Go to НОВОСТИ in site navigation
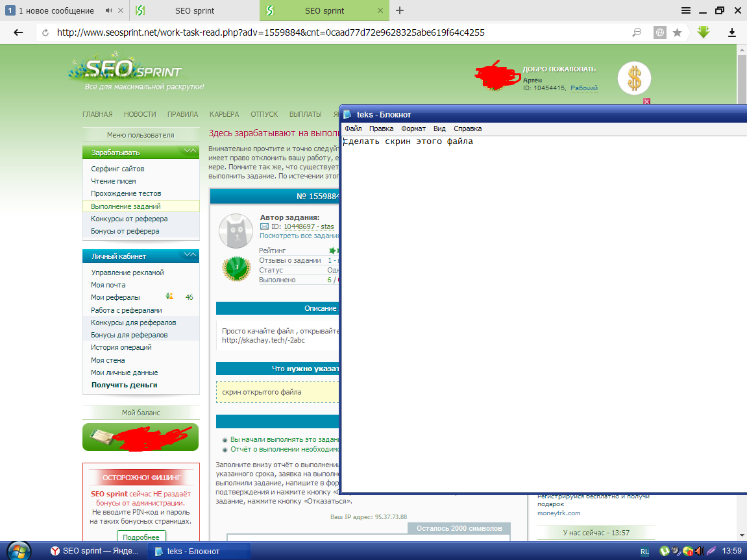747x560 pixels. tap(140, 114)
